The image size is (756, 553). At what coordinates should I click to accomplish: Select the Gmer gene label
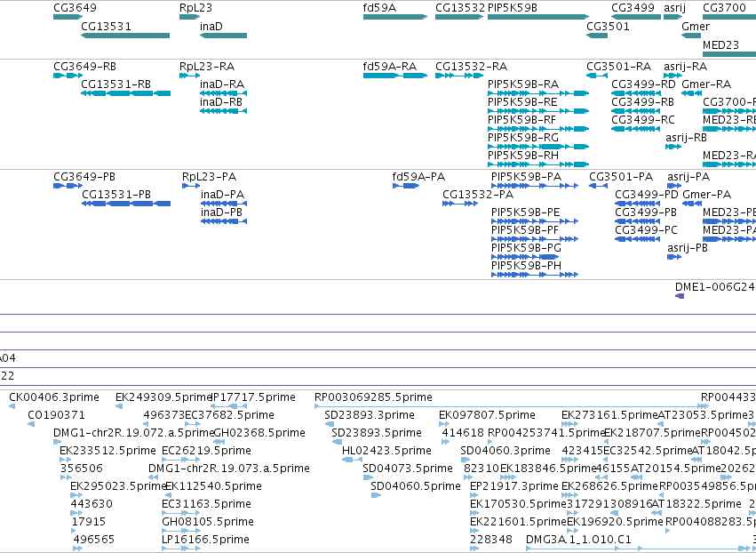[x=696, y=26]
